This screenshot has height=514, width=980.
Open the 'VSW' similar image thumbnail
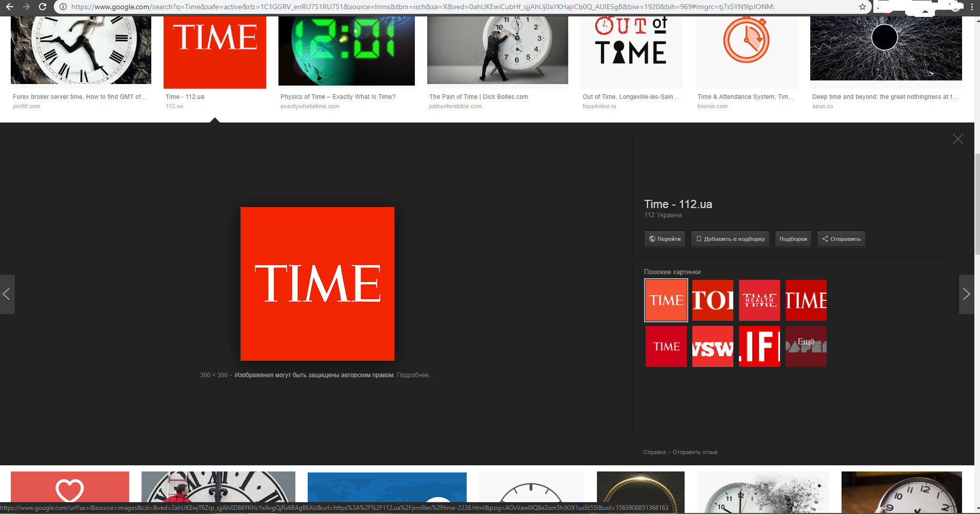pos(713,346)
